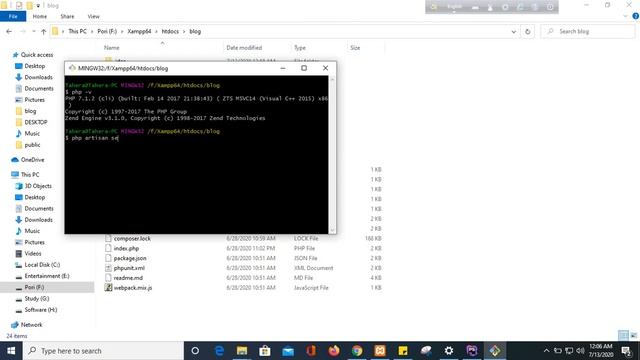Select Quick access in navigation pane
This screenshot has height=360, width=640.
pos(33,55)
